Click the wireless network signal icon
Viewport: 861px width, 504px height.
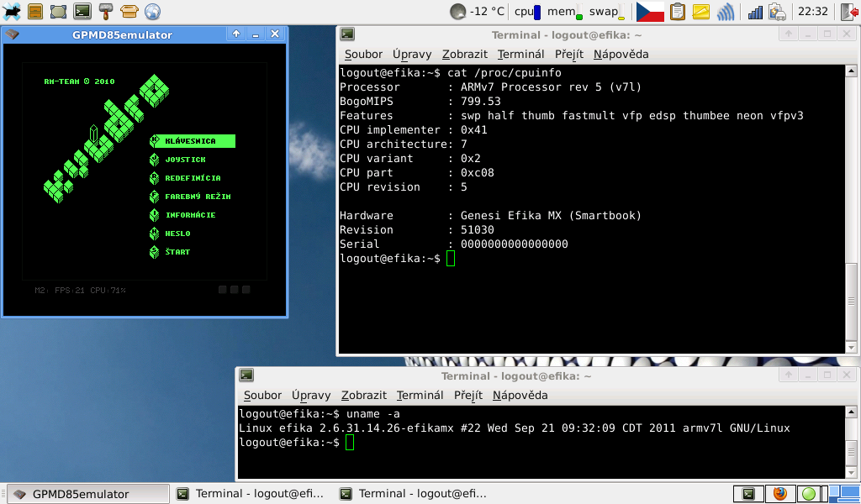tap(725, 11)
